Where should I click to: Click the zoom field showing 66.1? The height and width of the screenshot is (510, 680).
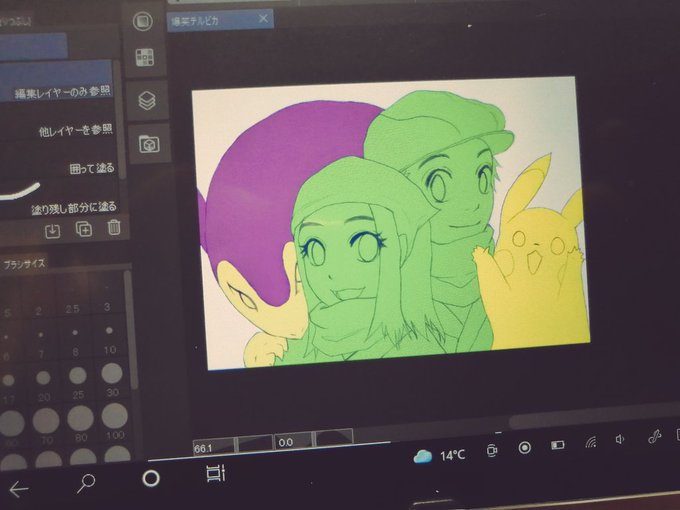click(213, 447)
